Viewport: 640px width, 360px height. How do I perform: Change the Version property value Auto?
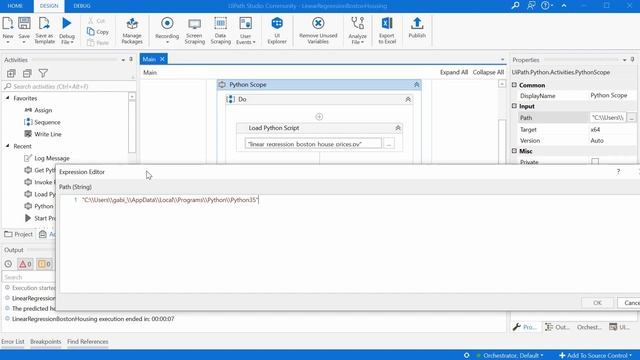(x=612, y=140)
